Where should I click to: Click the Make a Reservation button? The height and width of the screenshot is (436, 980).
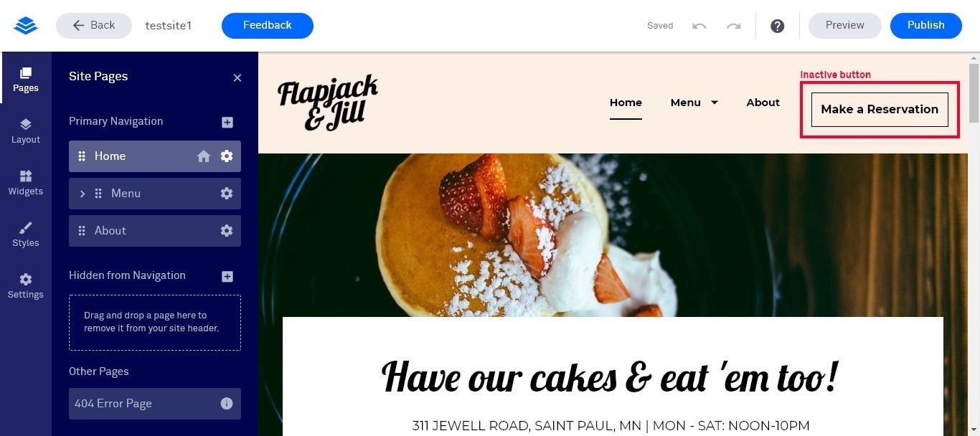point(880,109)
